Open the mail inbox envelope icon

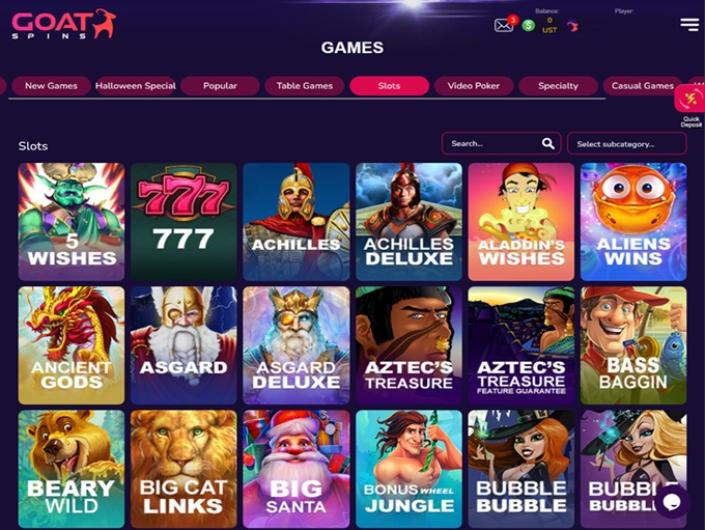tap(503, 25)
